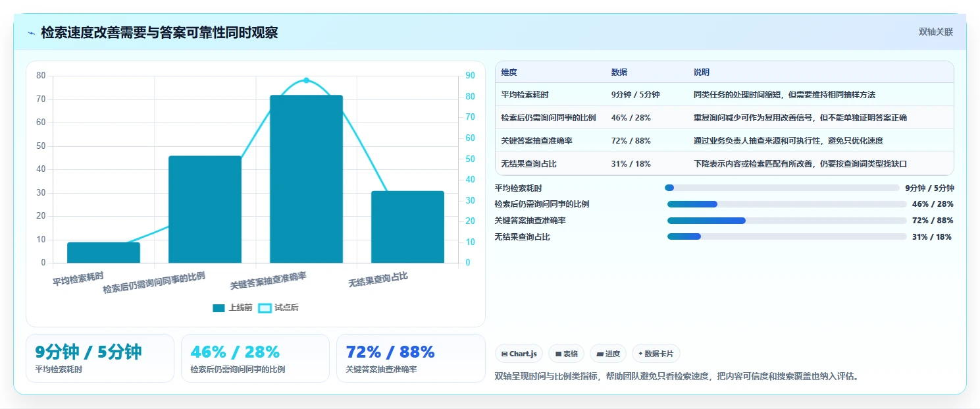Click the 数据卡片 sparkle icon
Viewport: 980px width, 409px height.
[x=640, y=354]
